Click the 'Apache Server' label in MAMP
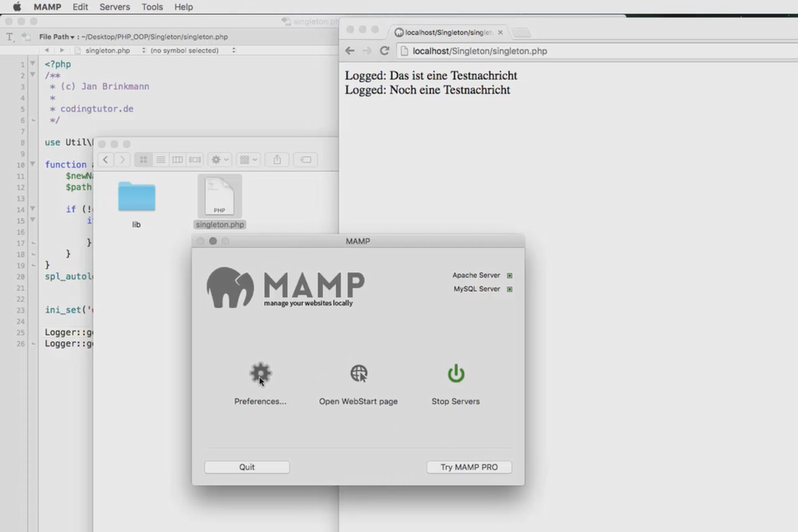Screen dimensions: 798x532 pyautogui.click(x=476, y=275)
